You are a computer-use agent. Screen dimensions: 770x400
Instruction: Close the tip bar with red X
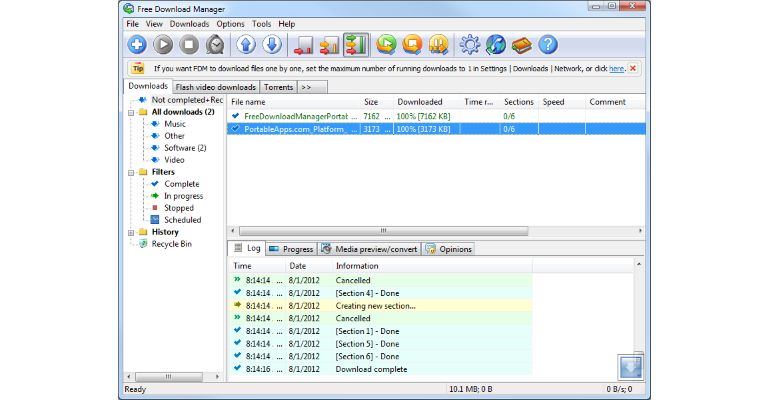(x=633, y=68)
